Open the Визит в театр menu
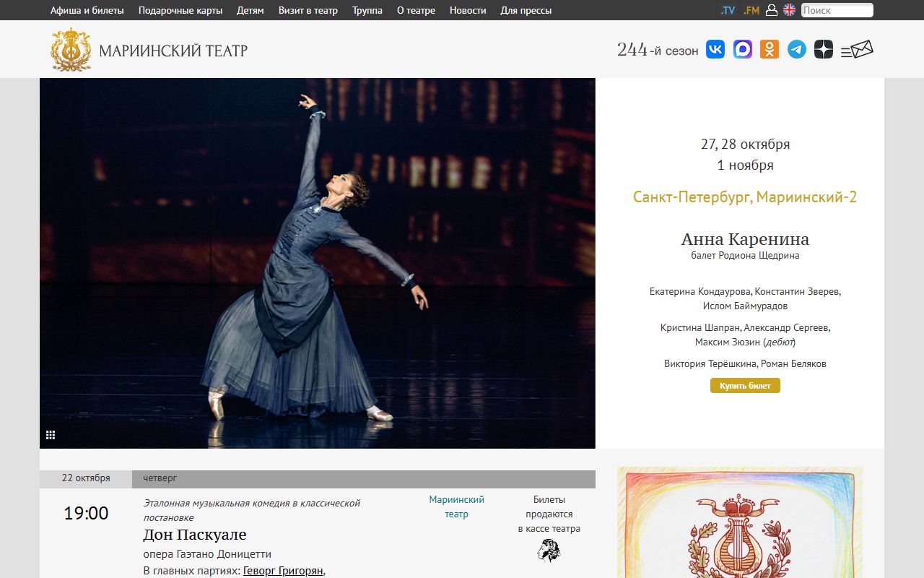 click(x=308, y=10)
